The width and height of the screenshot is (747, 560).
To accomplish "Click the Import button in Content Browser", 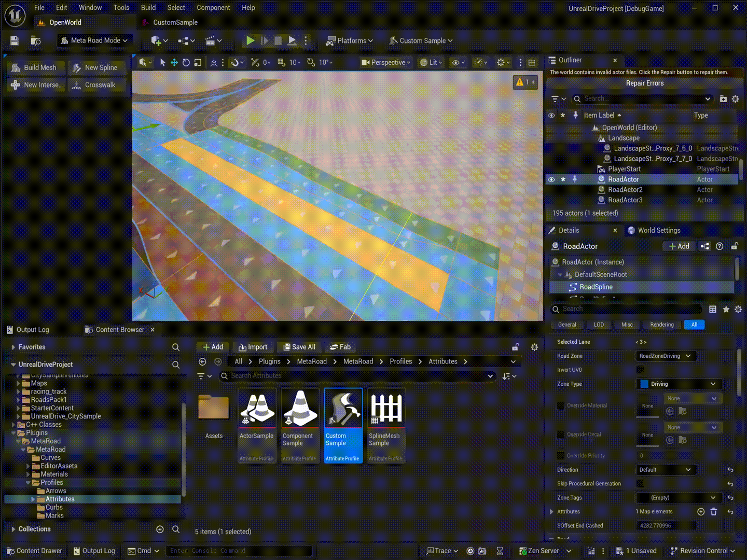I will [x=253, y=347].
